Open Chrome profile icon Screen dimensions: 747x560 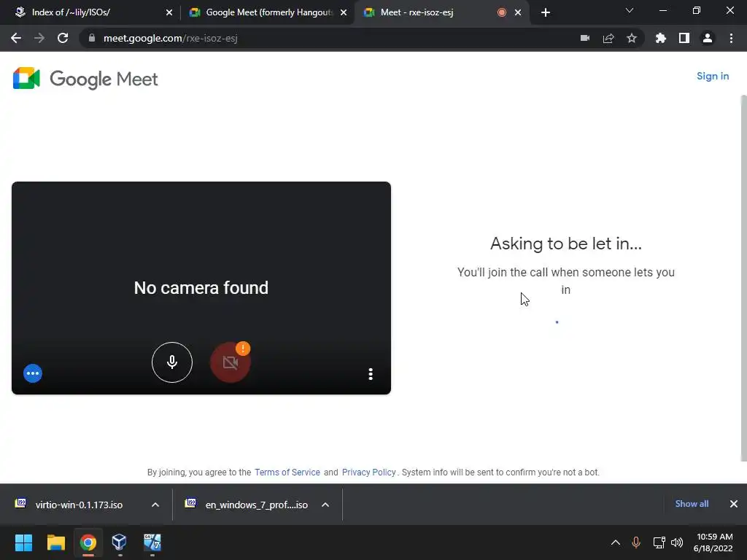pos(708,38)
